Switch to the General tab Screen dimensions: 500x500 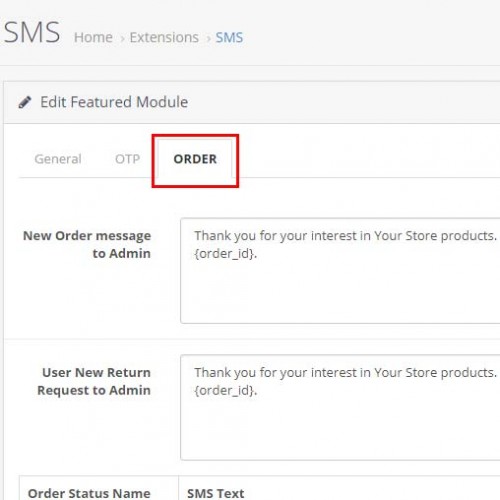(58, 159)
